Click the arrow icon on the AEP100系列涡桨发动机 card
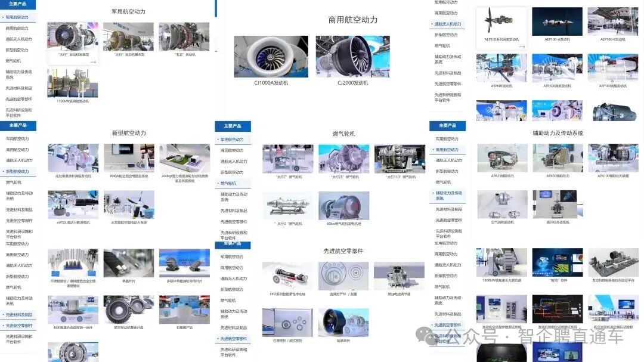The image size is (644, 362). pos(522,47)
